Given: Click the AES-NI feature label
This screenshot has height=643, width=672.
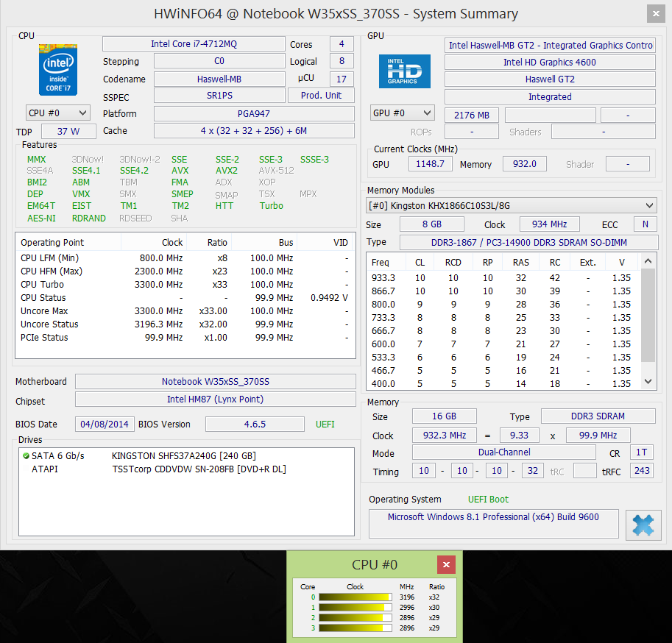Looking at the screenshot, I should [x=41, y=218].
